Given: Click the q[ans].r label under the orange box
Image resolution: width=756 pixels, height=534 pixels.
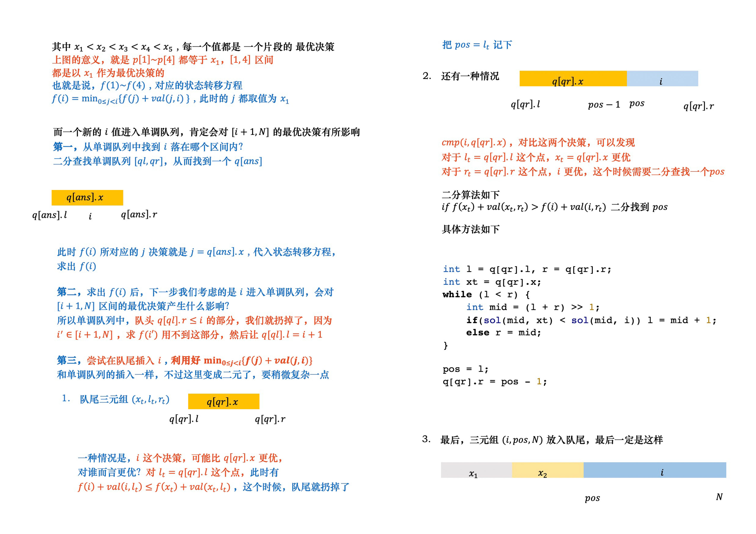Looking at the screenshot, I should click(x=139, y=215).
